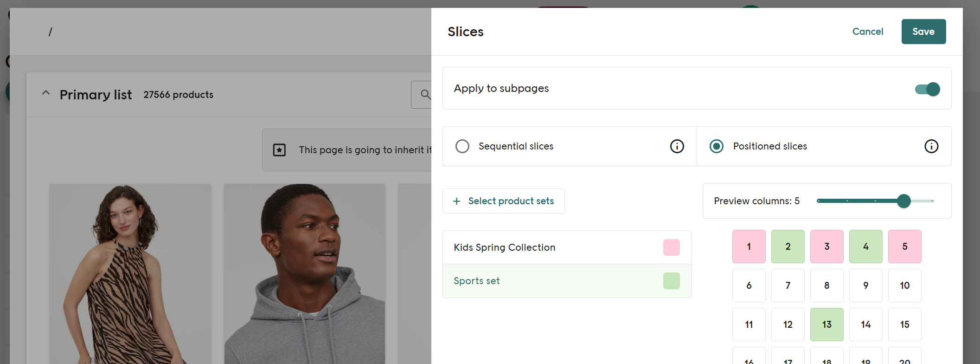
Task: Click grid position 8
Action: tap(826, 286)
